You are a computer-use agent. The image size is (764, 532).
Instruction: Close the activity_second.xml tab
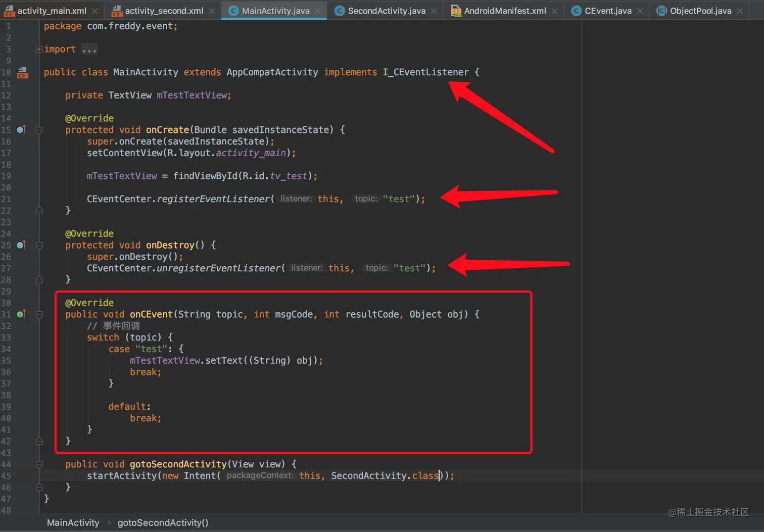point(212,11)
